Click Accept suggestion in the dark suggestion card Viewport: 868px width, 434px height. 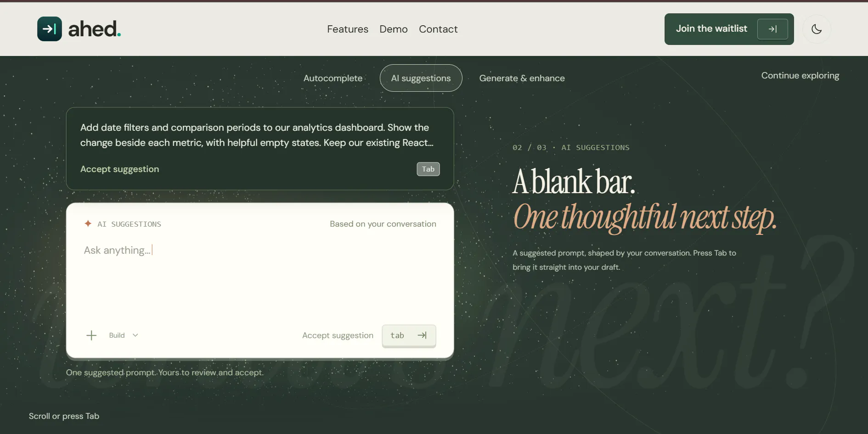point(119,169)
